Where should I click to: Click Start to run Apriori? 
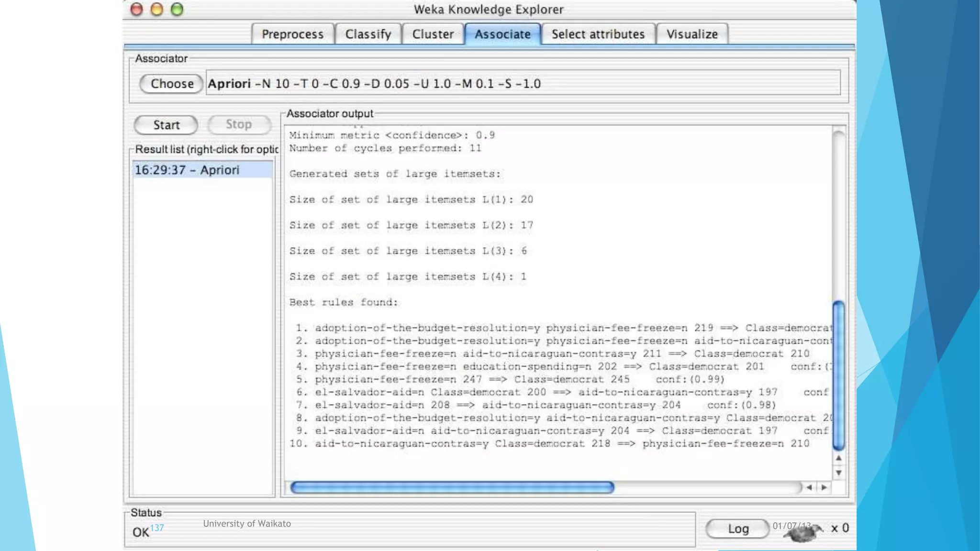[166, 125]
